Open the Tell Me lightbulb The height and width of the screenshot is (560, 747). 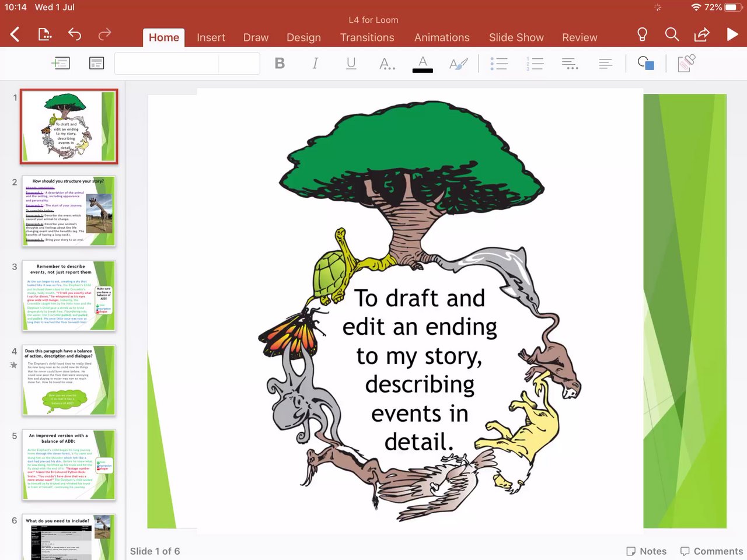(x=642, y=34)
